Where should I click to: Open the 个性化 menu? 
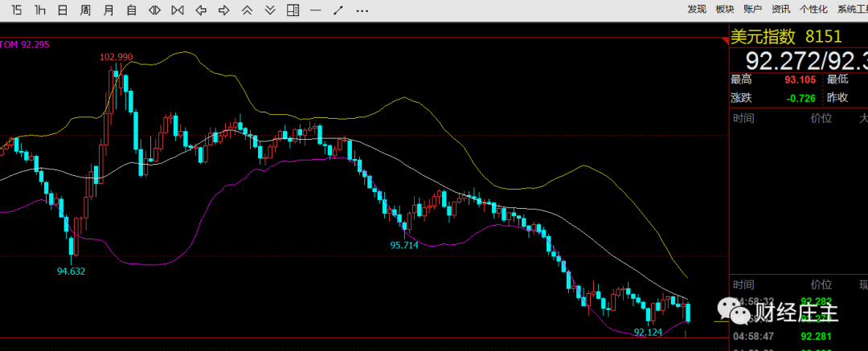pos(813,9)
